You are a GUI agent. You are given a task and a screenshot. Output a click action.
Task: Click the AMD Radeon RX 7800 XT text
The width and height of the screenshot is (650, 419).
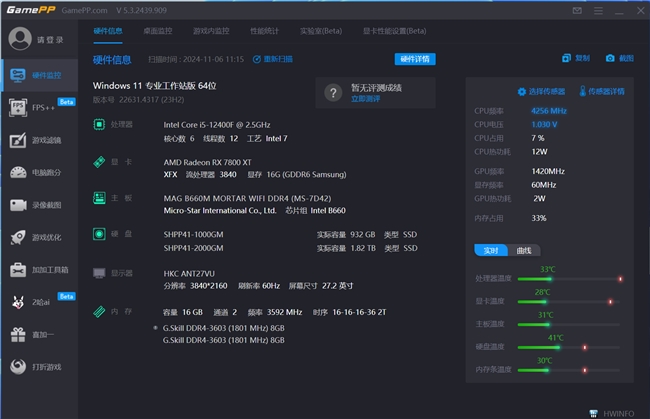coord(207,162)
